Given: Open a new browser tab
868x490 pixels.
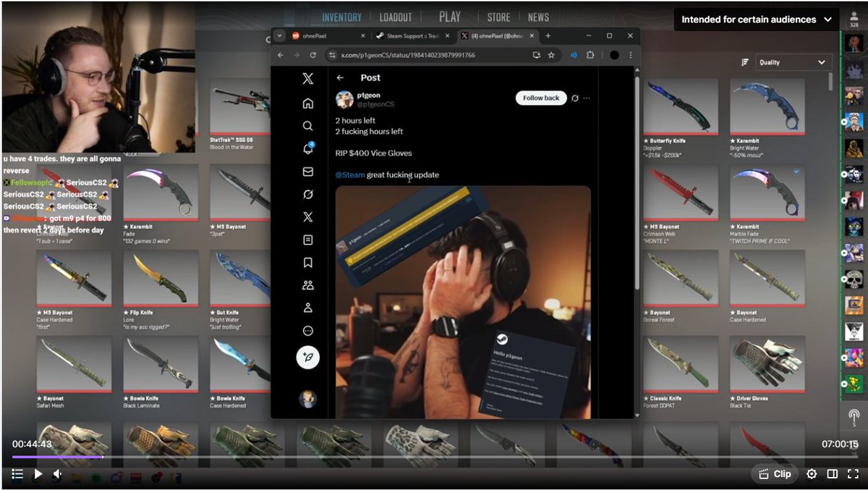Looking at the screenshot, I should [x=548, y=35].
